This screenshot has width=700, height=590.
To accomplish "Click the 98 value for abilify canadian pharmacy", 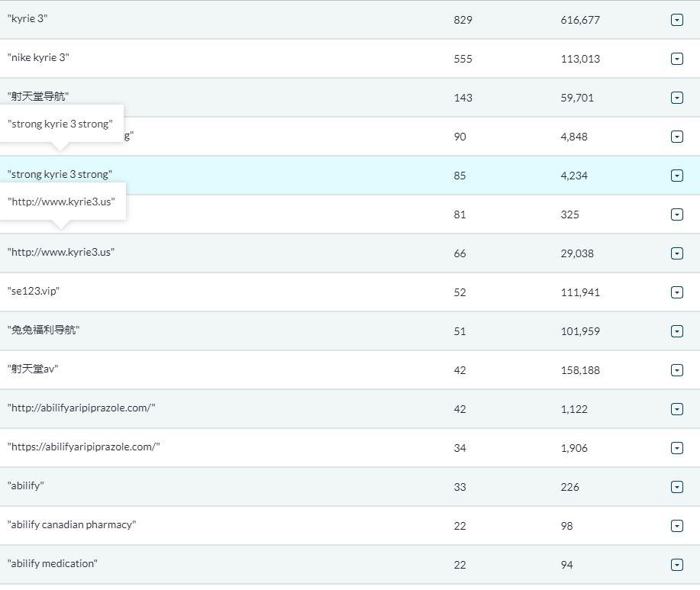I will 567,526.
